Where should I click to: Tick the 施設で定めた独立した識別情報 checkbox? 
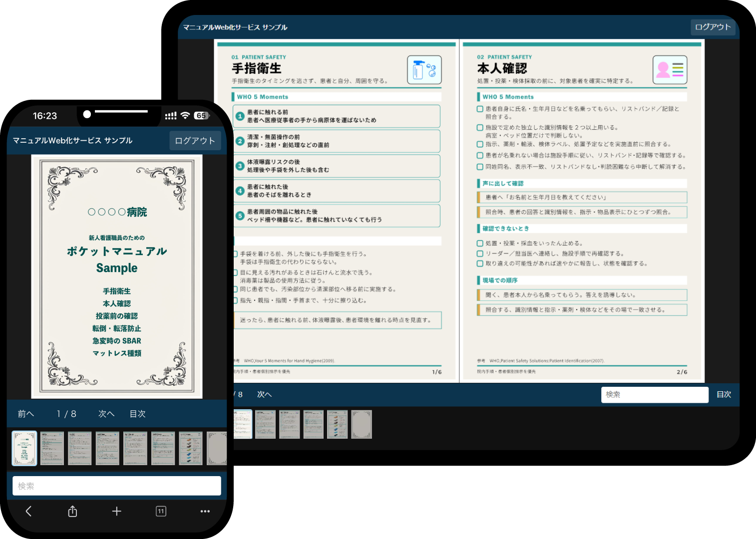tap(480, 128)
